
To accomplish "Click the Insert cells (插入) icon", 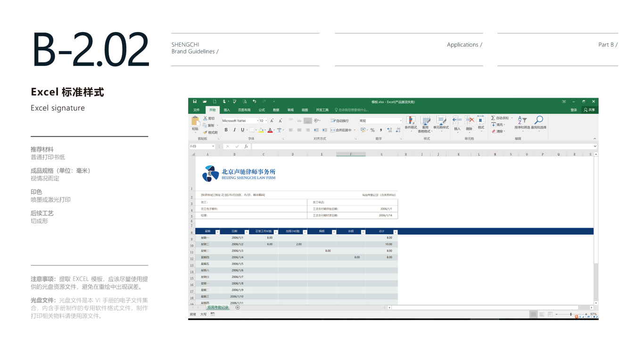I will pyautogui.click(x=457, y=121).
